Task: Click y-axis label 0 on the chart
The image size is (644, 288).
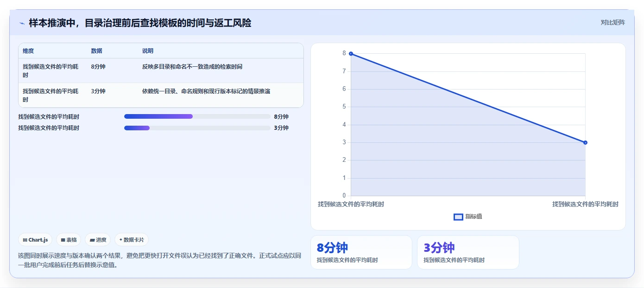Action: (344, 195)
